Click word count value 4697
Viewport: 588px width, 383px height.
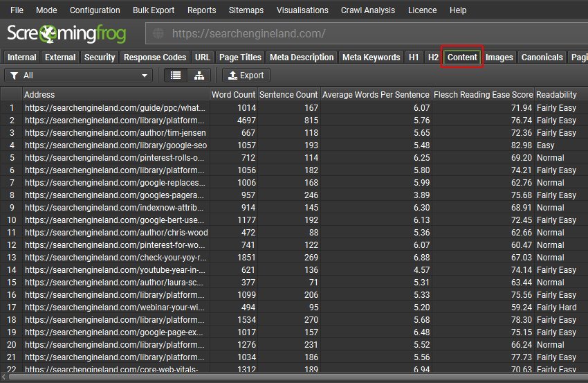pyautogui.click(x=246, y=120)
